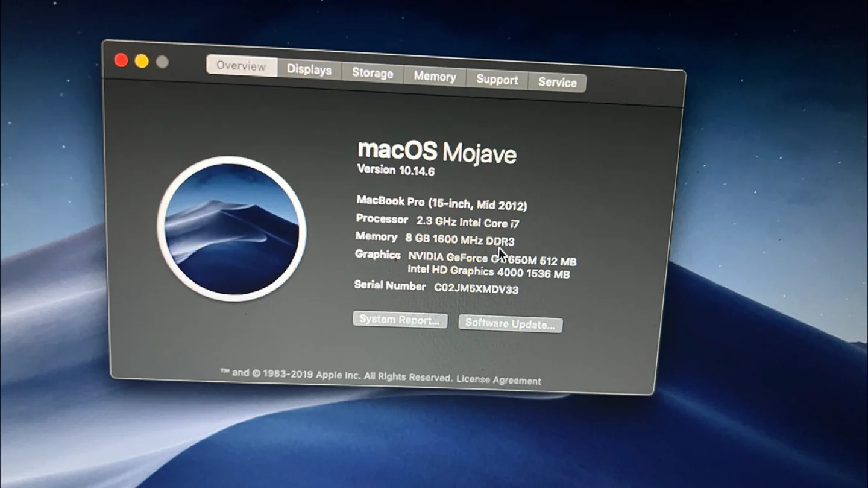
Task: Open the Storage tab
Action: 373,73
